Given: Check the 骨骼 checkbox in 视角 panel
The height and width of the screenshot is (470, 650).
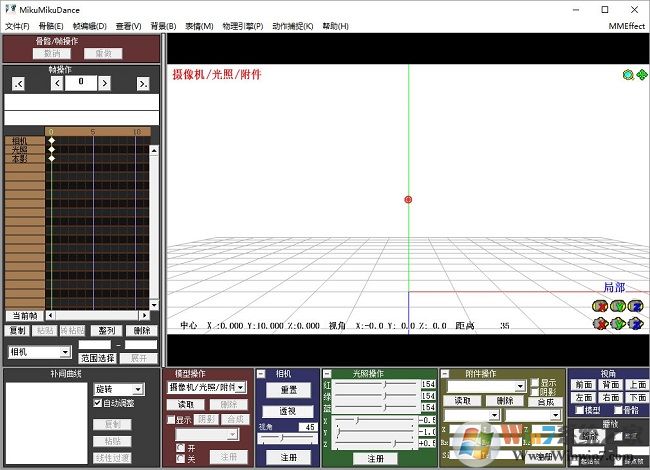Looking at the screenshot, I should coord(613,410).
